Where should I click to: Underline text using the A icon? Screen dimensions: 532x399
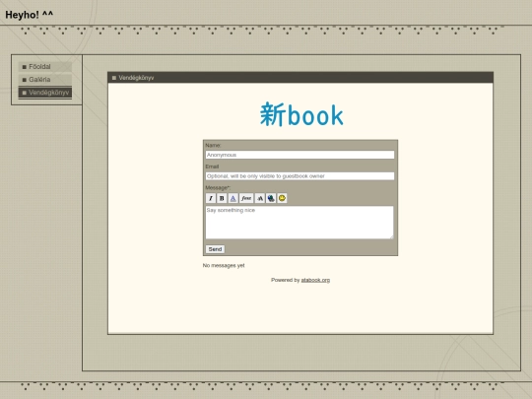tap(233, 198)
